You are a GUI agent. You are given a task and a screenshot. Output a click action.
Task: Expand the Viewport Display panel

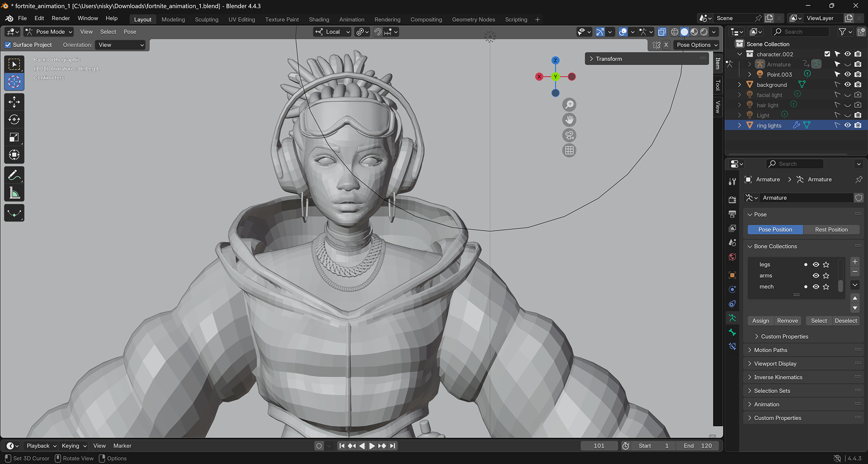804,364
